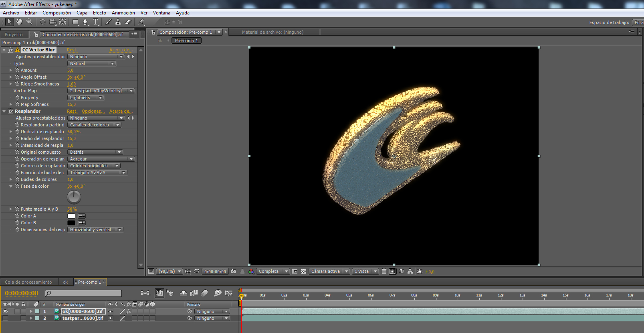Select the Clone Stamp tool
Screen dimensions: 644x333
(118, 22)
